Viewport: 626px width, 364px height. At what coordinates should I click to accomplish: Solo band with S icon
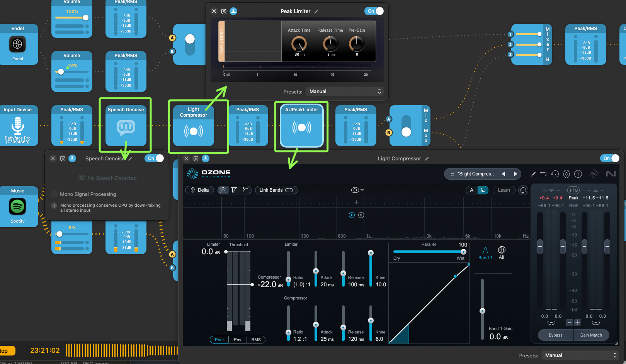pos(361,215)
